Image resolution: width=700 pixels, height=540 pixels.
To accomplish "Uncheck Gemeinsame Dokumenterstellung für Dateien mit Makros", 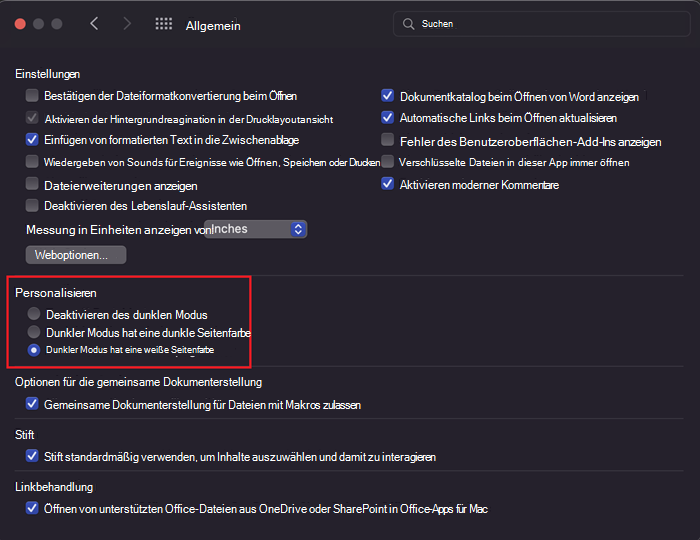I will pyautogui.click(x=32, y=404).
